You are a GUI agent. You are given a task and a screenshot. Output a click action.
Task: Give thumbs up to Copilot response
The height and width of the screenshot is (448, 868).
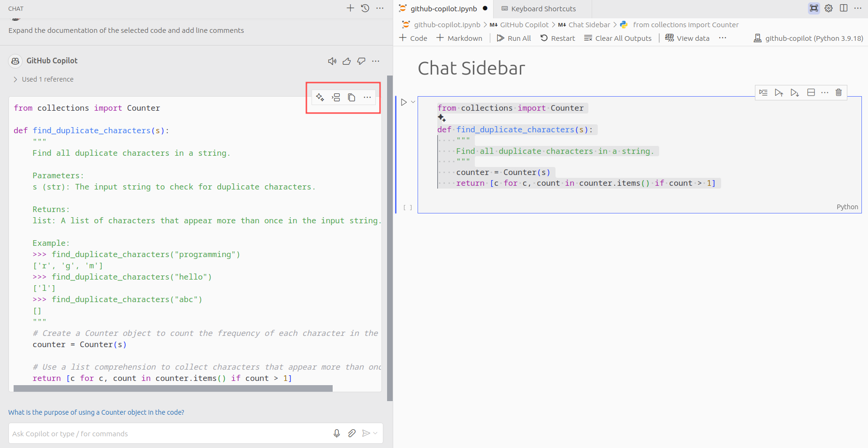pyautogui.click(x=347, y=61)
